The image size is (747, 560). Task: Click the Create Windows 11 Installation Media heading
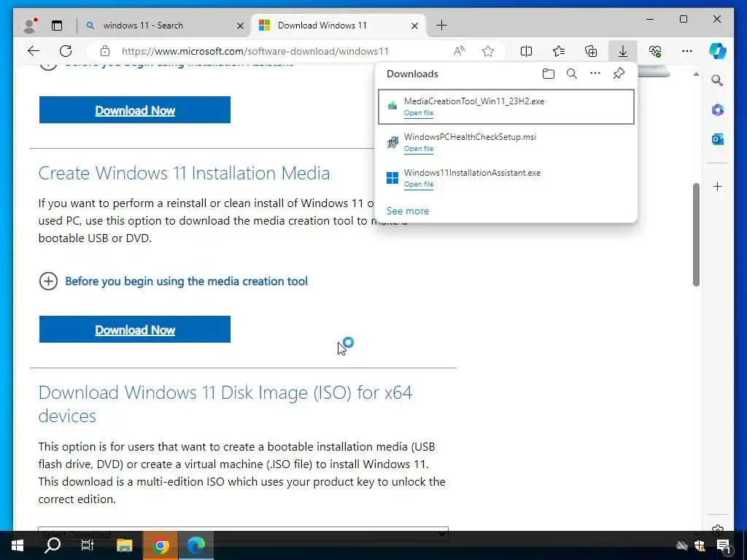184,173
